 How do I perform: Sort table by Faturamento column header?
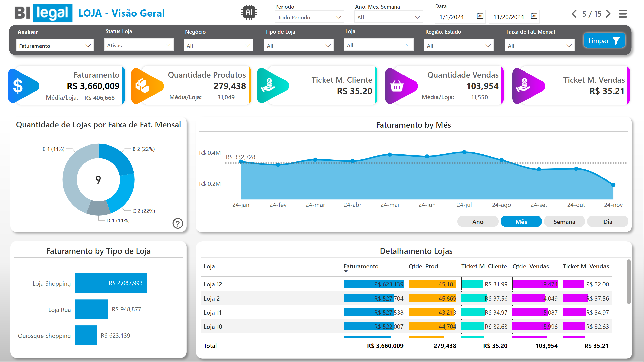[361, 266]
